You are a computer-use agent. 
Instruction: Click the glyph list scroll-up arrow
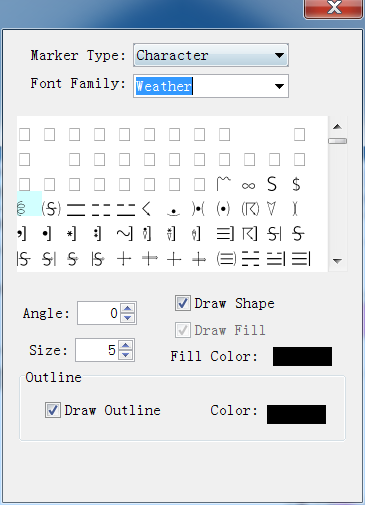tap(338, 127)
